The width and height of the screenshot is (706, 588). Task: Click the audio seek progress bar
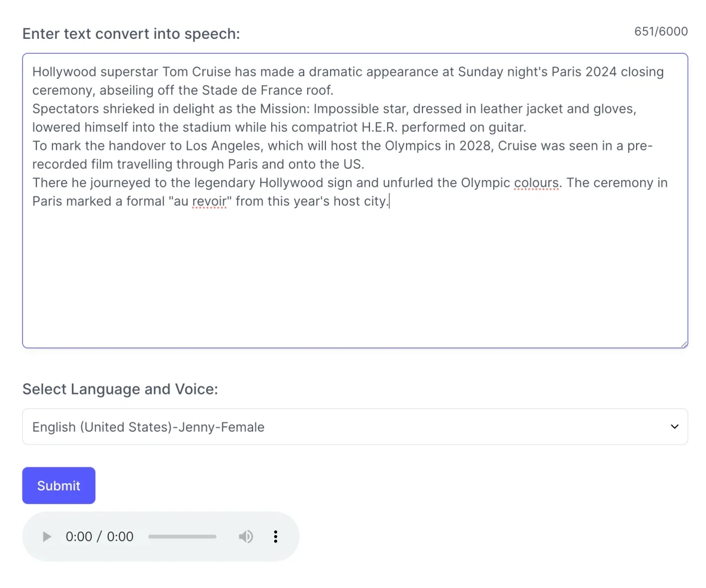tap(182, 536)
